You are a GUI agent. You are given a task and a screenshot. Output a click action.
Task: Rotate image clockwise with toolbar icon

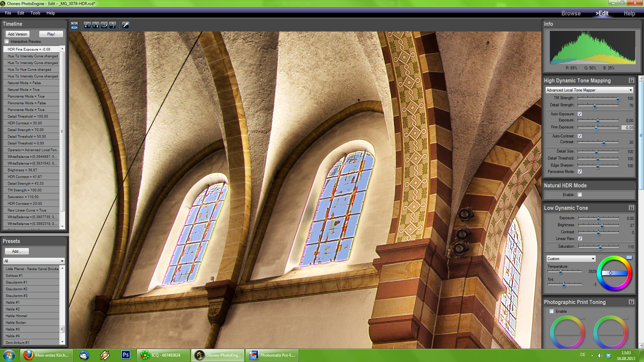click(96, 25)
